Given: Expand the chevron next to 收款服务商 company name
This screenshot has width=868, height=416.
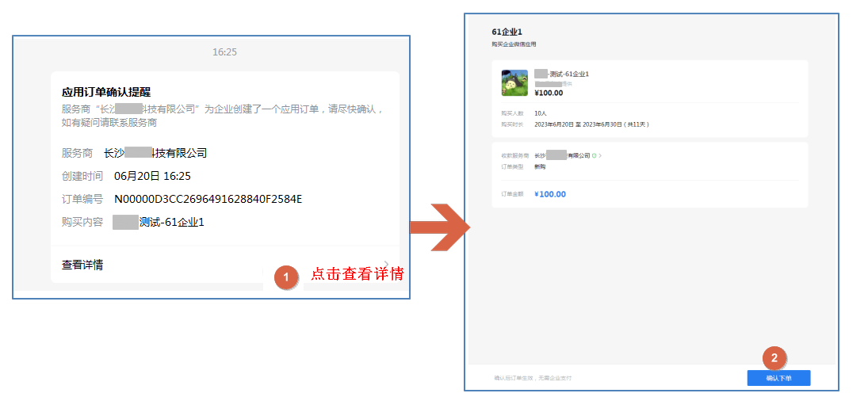Looking at the screenshot, I should click(x=601, y=156).
